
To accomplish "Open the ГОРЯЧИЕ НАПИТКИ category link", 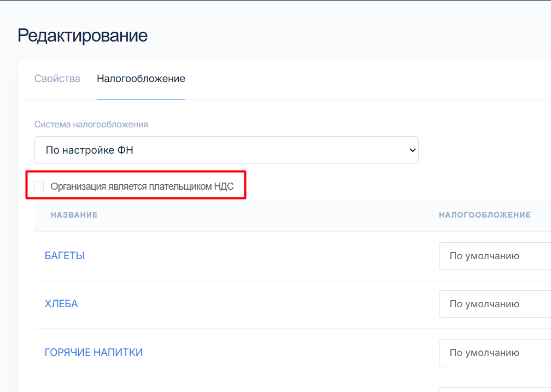I will [x=93, y=353].
